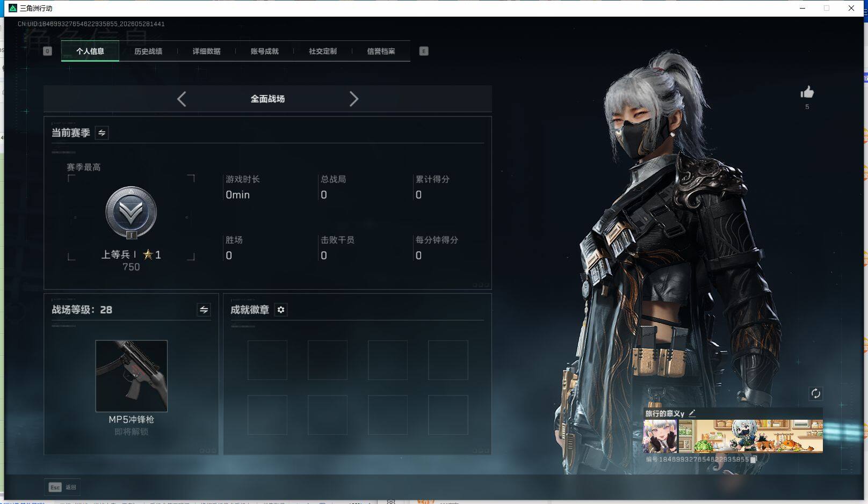Open the 个人信息 tab
868x504 pixels.
(90, 51)
